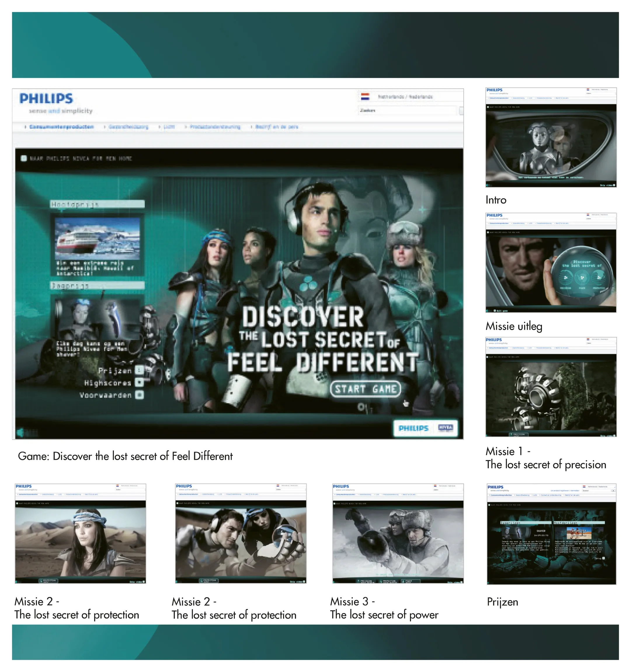The height and width of the screenshot is (672, 631).
Task: Open the Highscores option in the game menu
Action: (114, 383)
